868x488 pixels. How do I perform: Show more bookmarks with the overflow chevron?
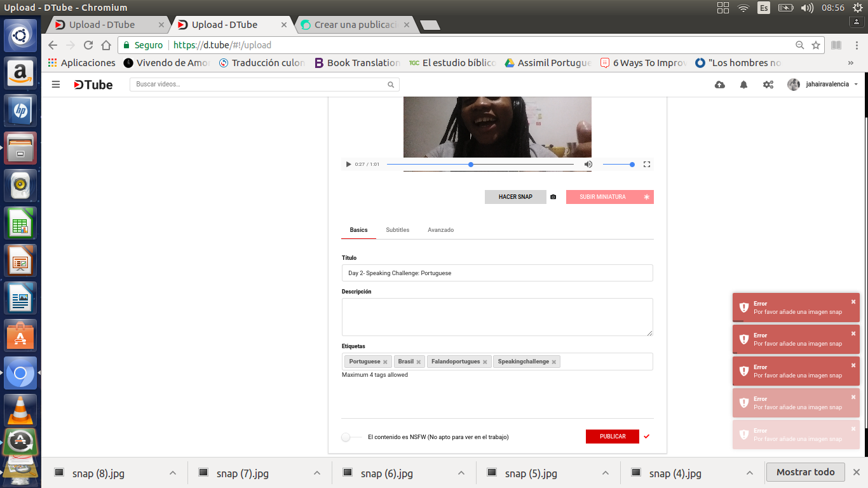tap(851, 63)
